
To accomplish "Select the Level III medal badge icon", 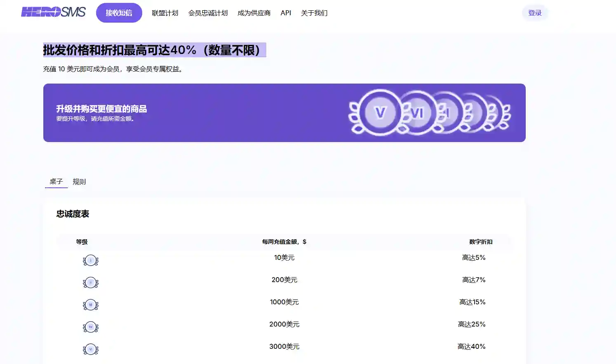I will (91, 305).
